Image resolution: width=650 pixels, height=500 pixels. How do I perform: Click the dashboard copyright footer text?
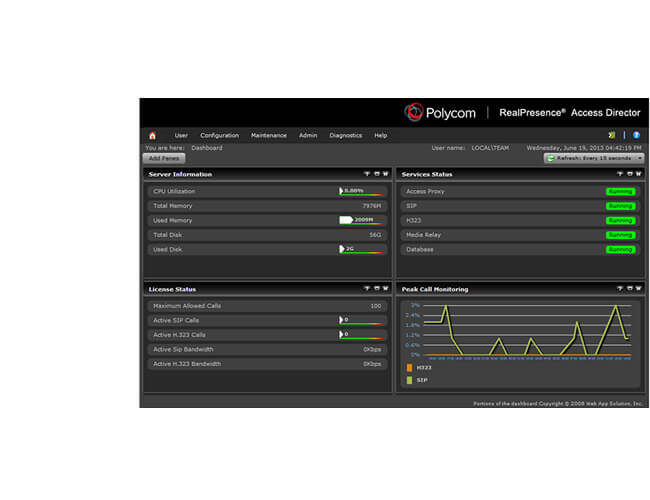(558, 403)
